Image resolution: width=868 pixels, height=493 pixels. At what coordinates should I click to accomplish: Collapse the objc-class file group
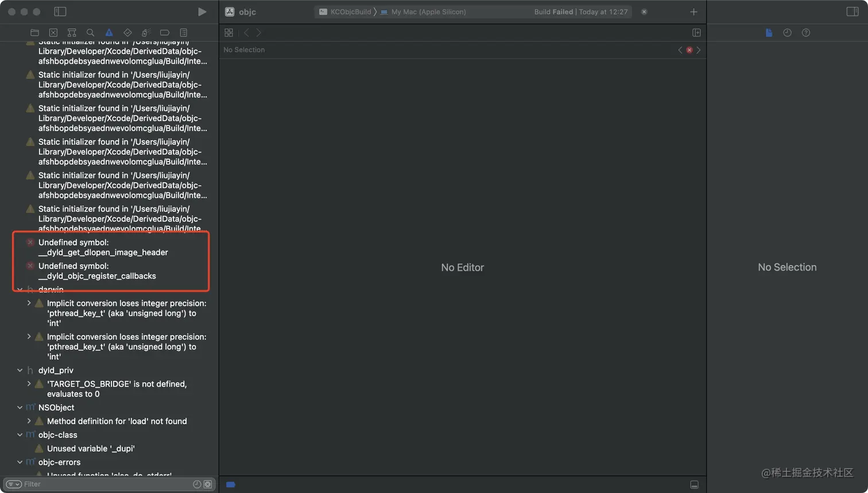(20, 435)
